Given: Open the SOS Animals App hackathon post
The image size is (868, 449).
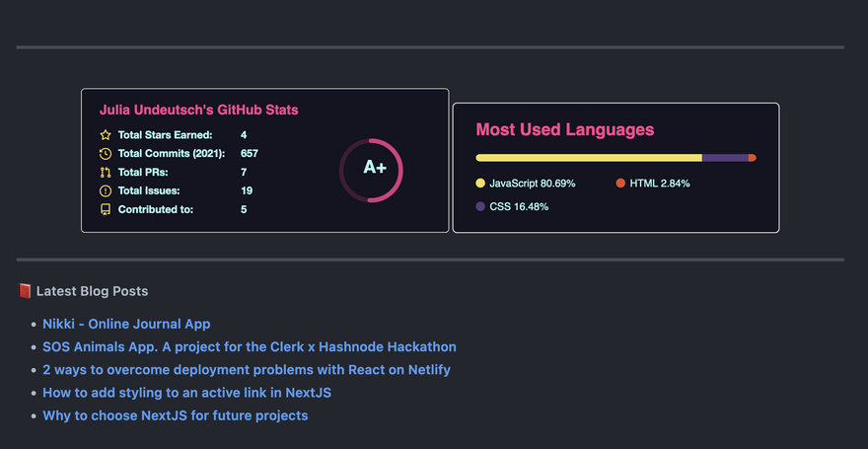Looking at the screenshot, I should tap(249, 346).
